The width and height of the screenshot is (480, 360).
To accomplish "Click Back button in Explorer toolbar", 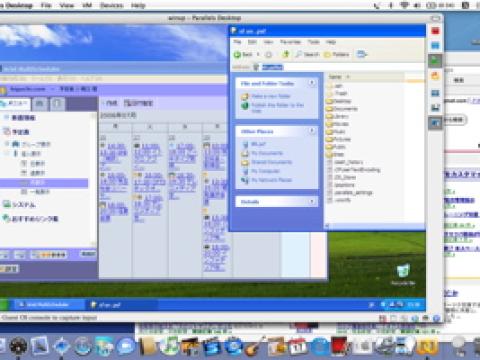I will pos(243,54).
